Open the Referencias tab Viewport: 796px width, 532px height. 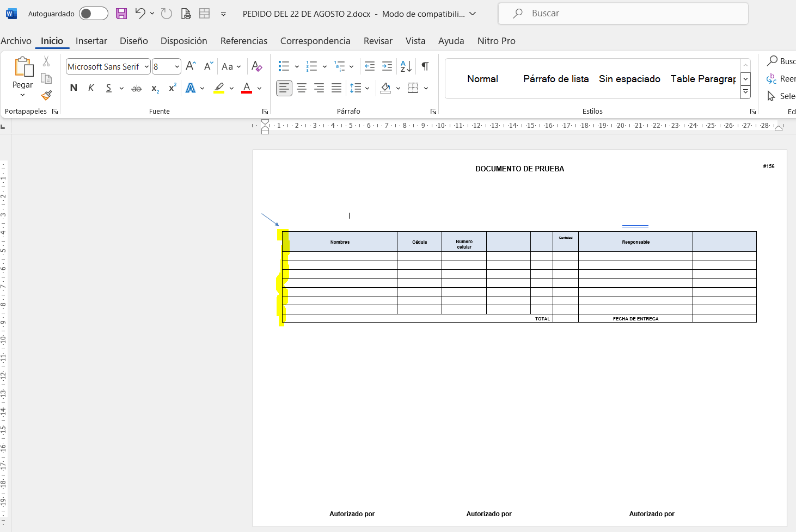pos(244,41)
